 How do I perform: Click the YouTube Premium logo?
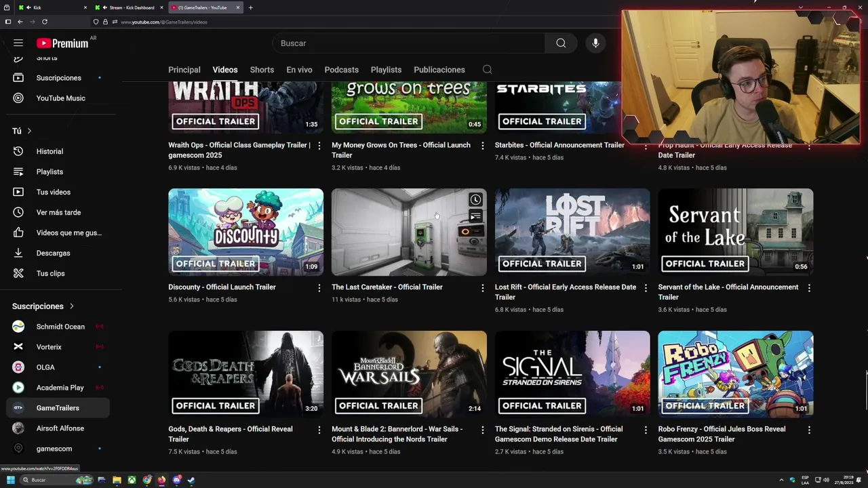[62, 43]
